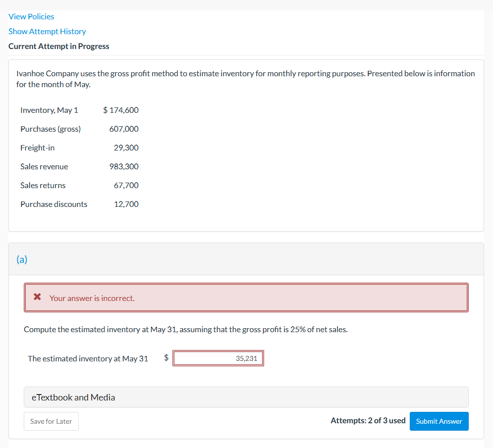The height and width of the screenshot is (448, 493).
Task: Click the Sales returns value 67,700
Action: pyautogui.click(x=127, y=185)
